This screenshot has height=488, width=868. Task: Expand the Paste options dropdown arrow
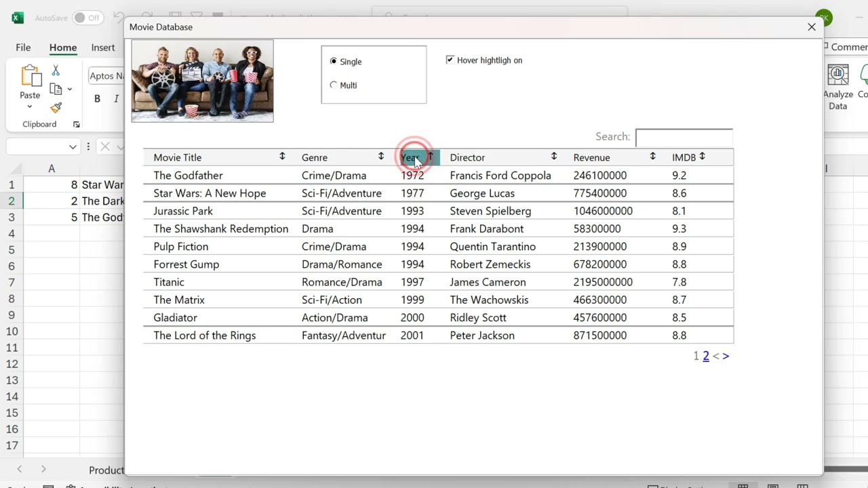(x=30, y=106)
